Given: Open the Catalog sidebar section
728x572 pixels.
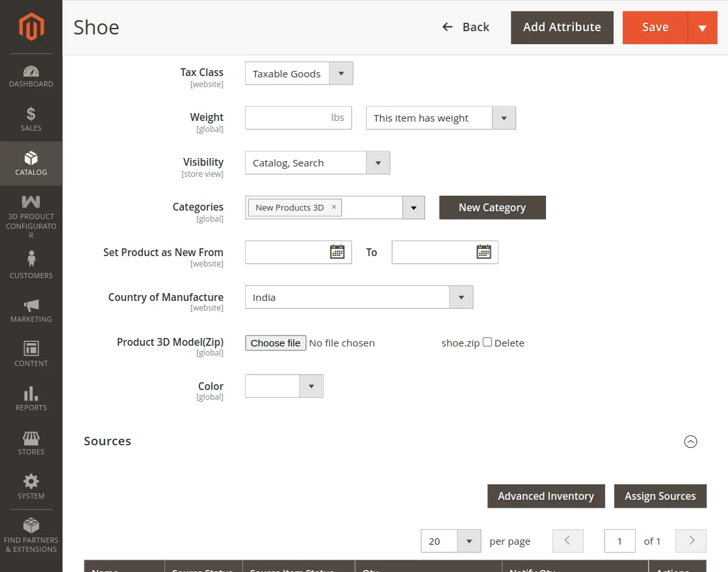Looking at the screenshot, I should coord(31,164).
